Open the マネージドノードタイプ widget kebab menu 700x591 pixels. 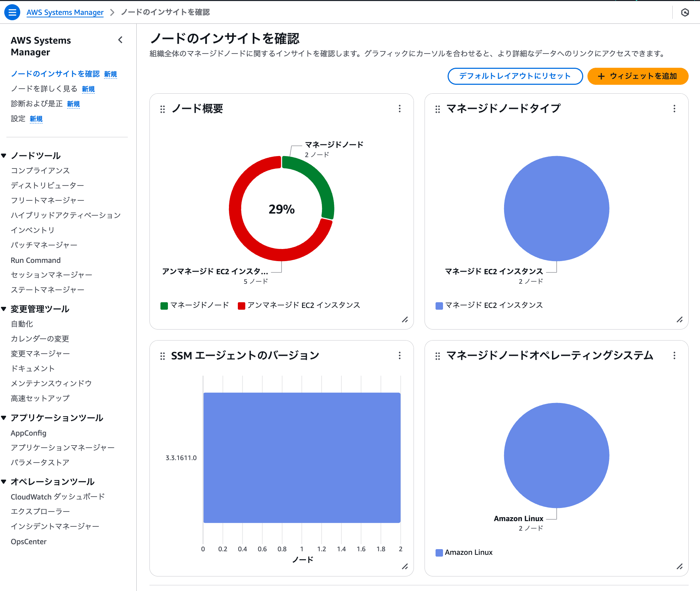click(x=674, y=109)
